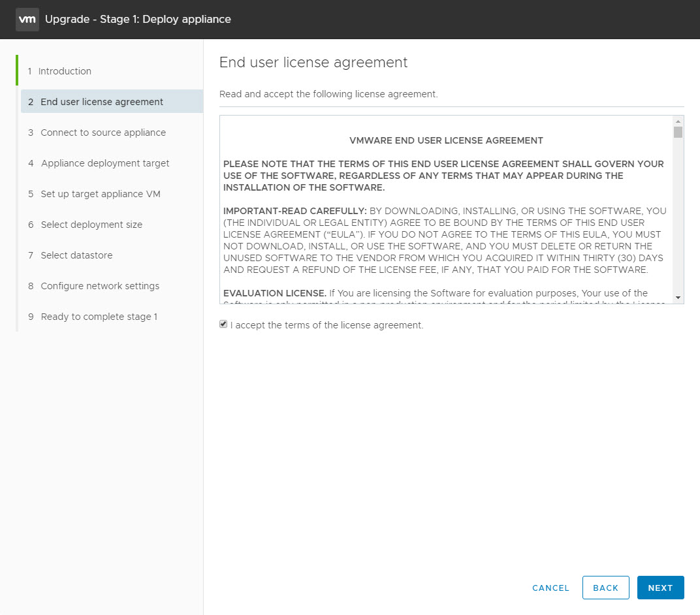The image size is (700, 615).
Task: Select step 2 End user license agreement
Action: point(112,101)
